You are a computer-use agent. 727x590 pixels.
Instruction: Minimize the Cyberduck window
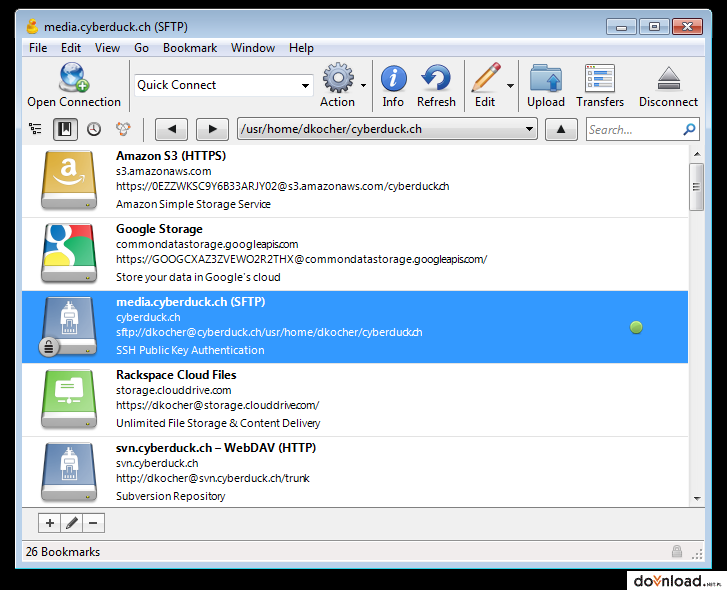(x=621, y=27)
